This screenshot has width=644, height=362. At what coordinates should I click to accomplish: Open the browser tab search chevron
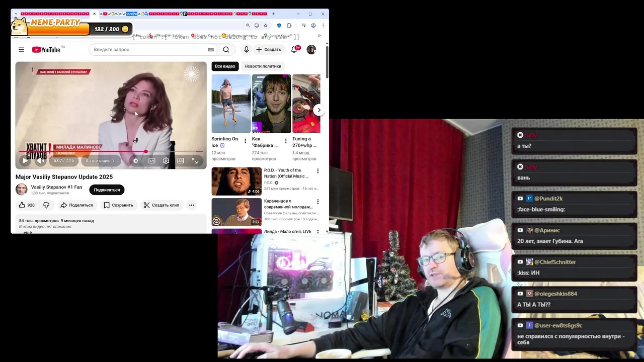click(x=16, y=14)
